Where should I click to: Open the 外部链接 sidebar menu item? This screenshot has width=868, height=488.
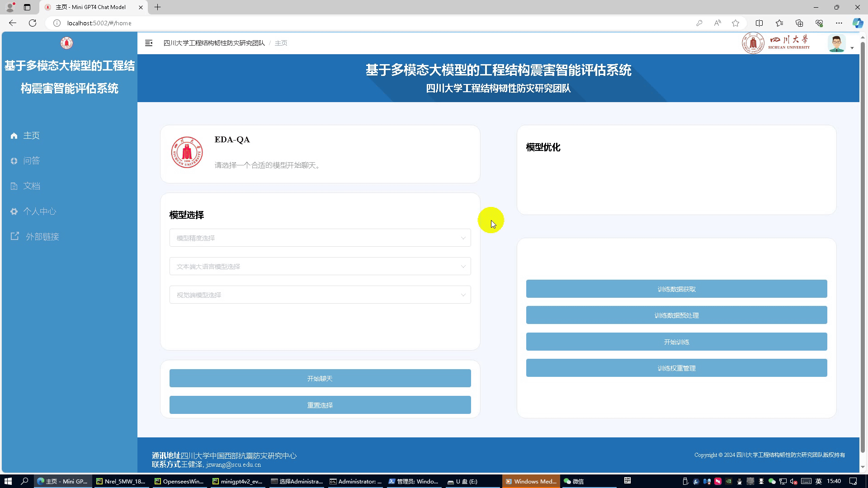pos(69,237)
